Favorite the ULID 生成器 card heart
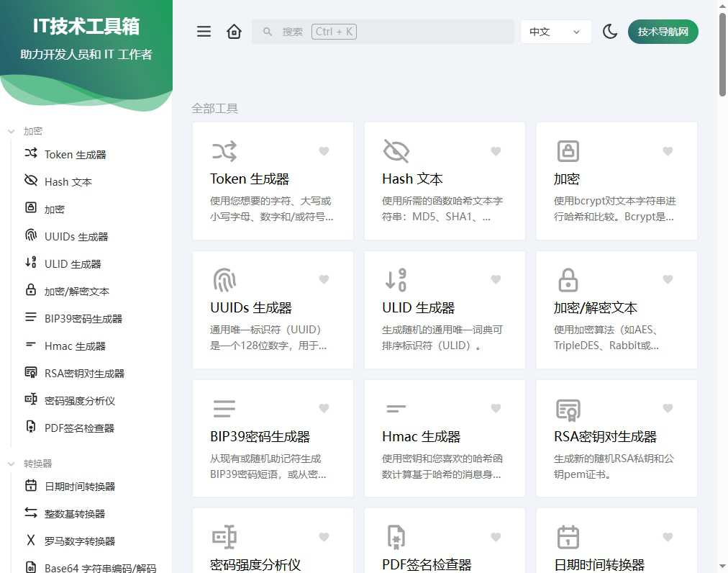The width and height of the screenshot is (728, 573). point(496,279)
